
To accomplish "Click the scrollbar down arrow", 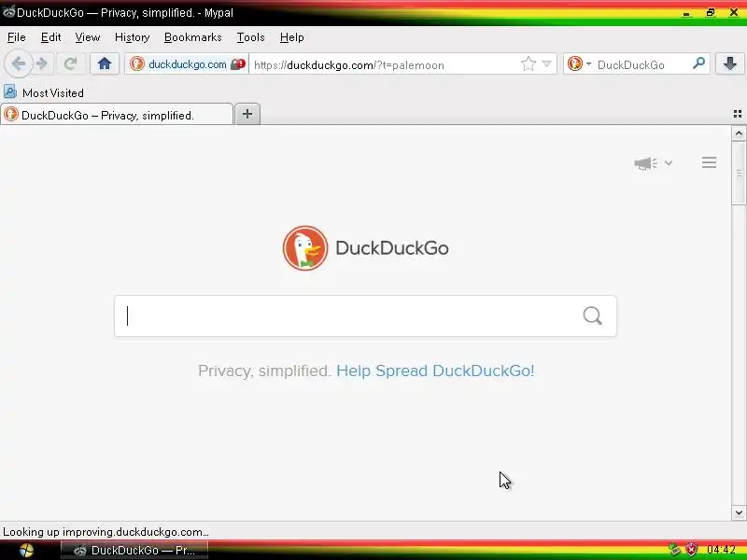I will [739, 512].
